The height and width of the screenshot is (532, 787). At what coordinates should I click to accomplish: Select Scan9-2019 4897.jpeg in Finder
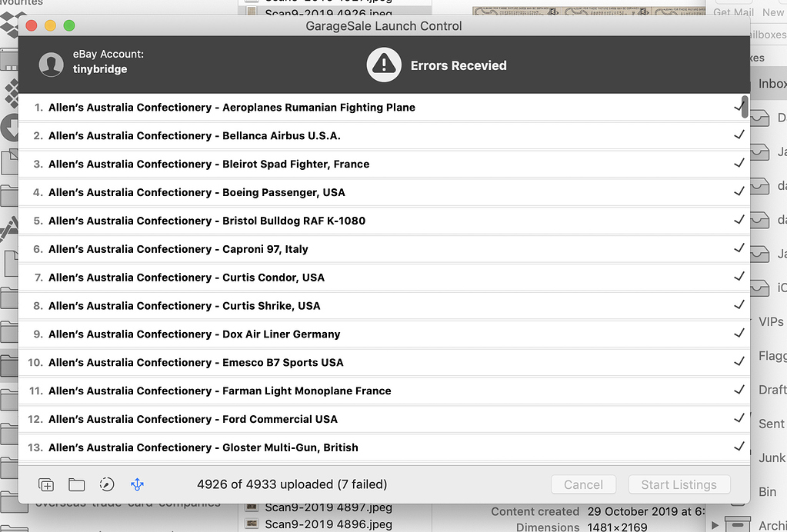[328, 507]
